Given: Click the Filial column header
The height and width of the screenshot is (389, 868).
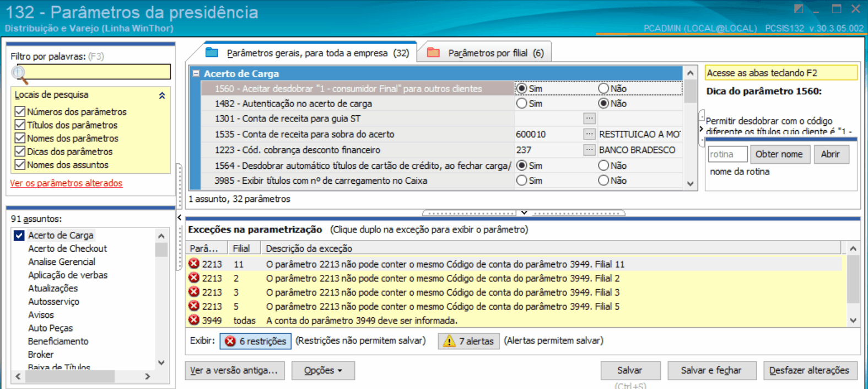Looking at the screenshot, I should [x=244, y=248].
